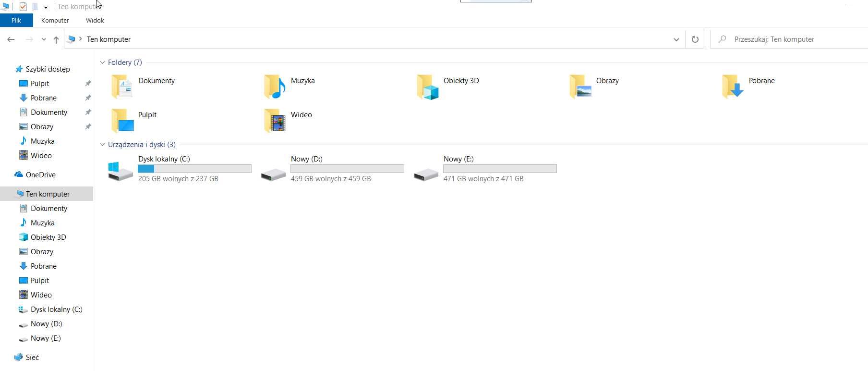Go back with the left arrow
868x371 pixels.
coord(11,39)
